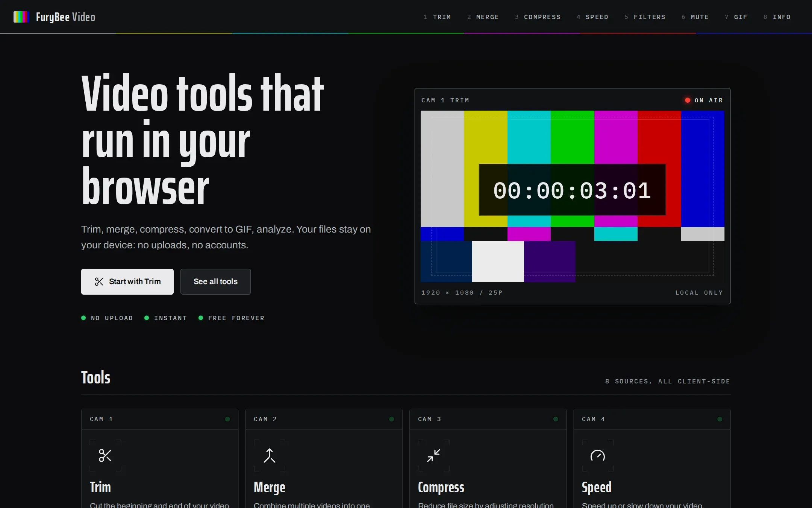The image size is (812, 508).
Task: Click the Compress card shrink icon
Action: (x=433, y=455)
